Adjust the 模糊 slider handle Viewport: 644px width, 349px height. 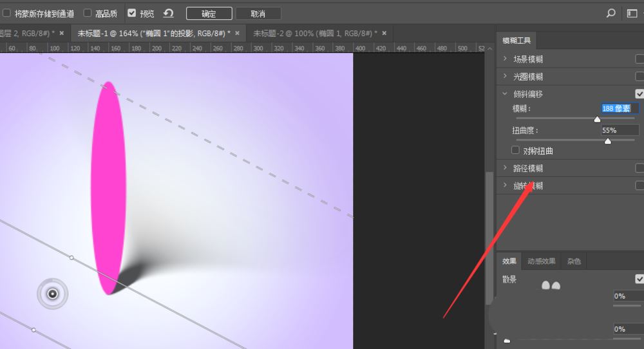pos(597,120)
